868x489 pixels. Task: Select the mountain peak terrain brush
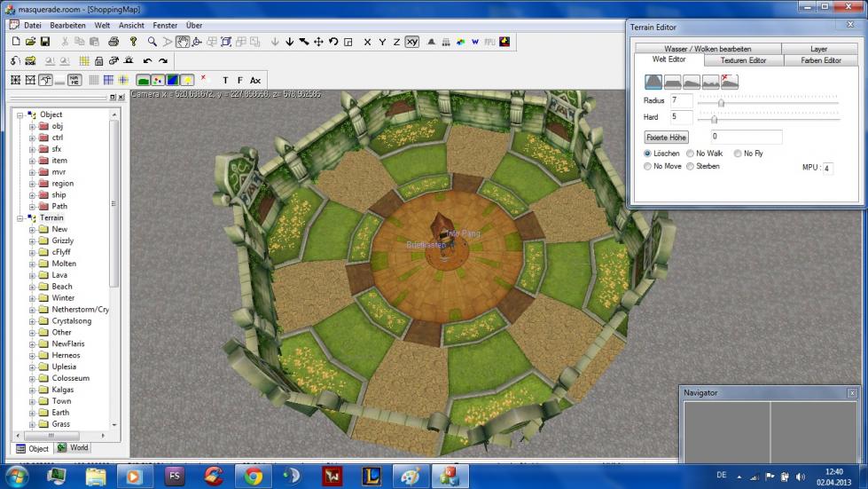[653, 82]
